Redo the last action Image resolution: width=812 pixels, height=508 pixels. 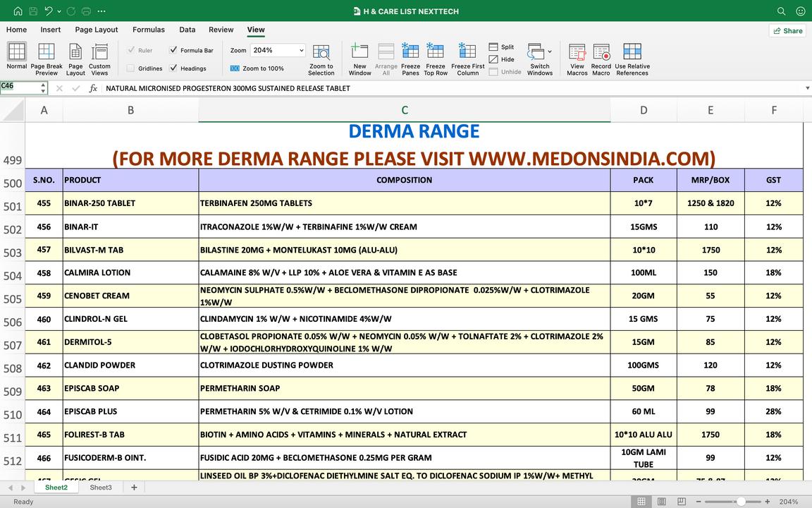point(71,11)
